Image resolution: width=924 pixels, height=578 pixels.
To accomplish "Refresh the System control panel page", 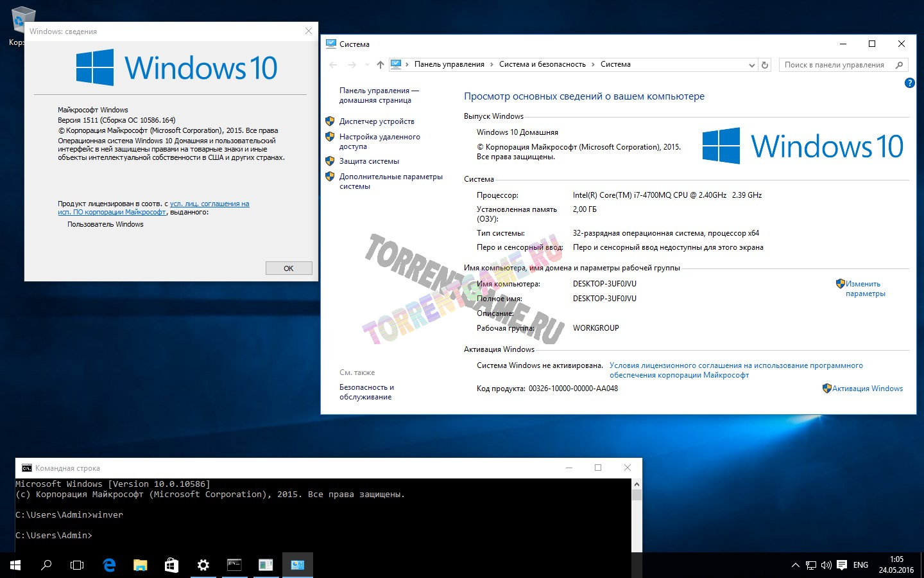I will pos(764,65).
